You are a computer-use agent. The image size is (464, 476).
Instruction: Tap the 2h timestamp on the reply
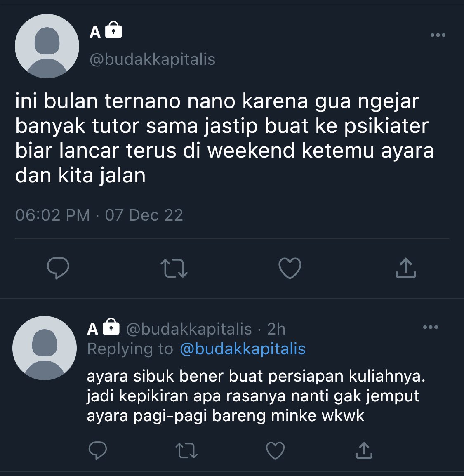pos(276,329)
